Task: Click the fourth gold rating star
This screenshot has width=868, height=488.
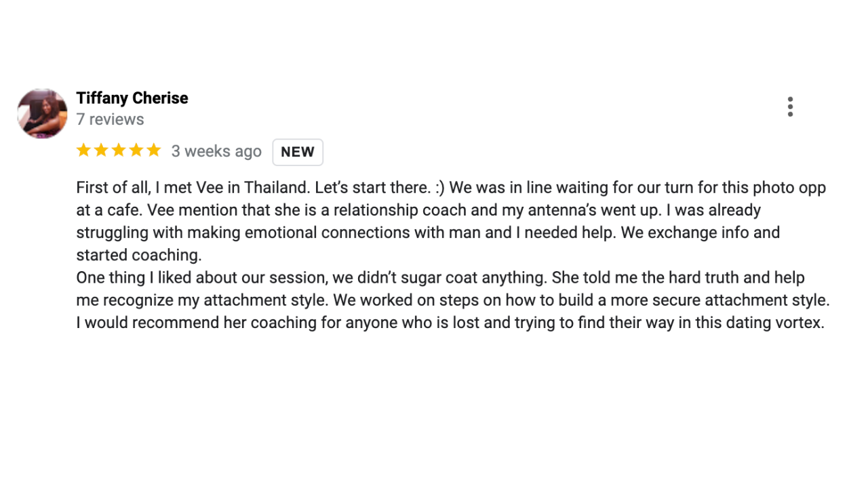Action: [x=136, y=150]
